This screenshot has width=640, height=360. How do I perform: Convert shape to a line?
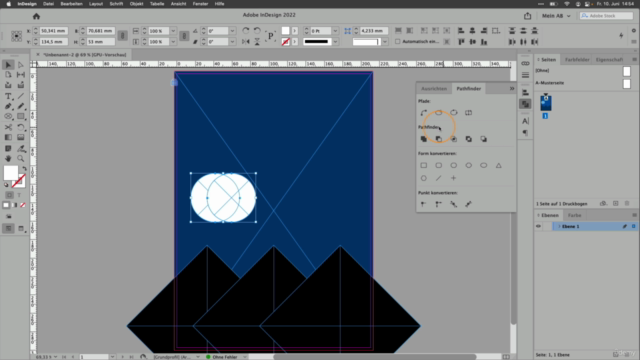click(439, 178)
